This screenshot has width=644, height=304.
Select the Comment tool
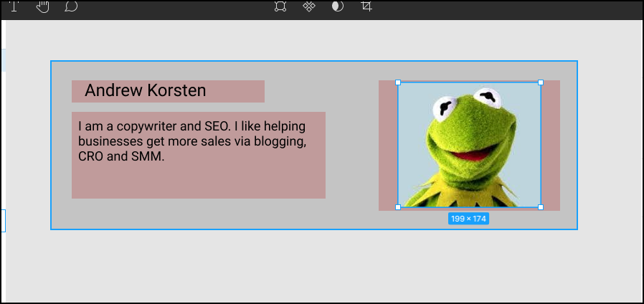[71, 6]
